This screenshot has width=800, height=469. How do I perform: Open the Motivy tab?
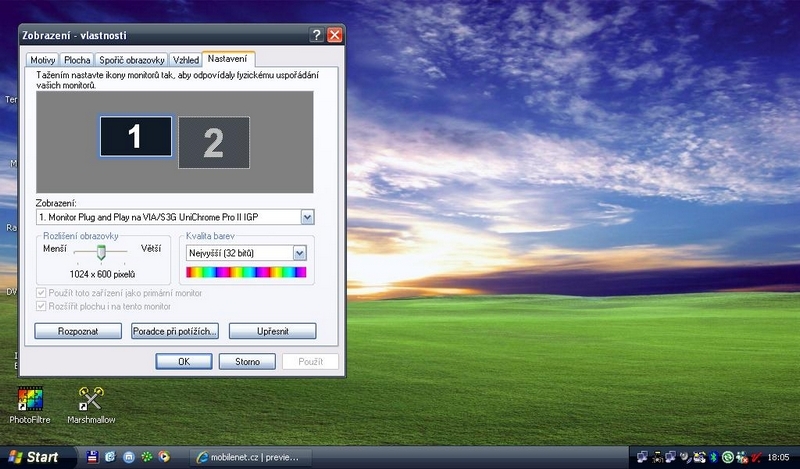click(43, 60)
